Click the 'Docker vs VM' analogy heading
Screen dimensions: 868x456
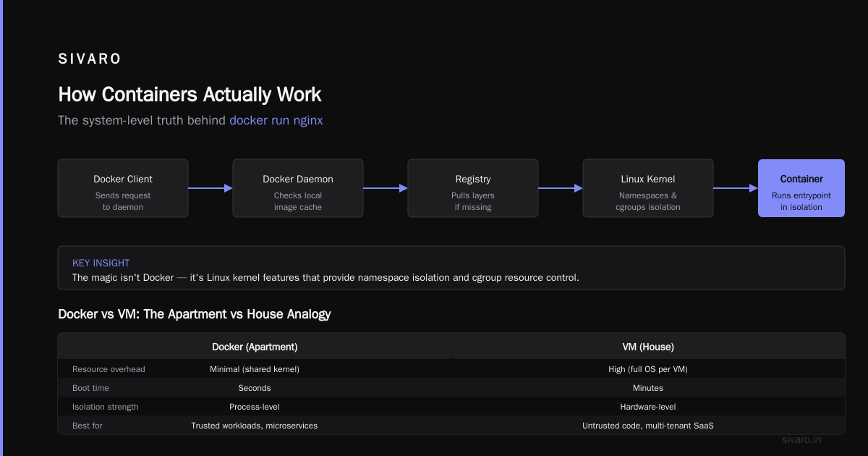tap(195, 314)
